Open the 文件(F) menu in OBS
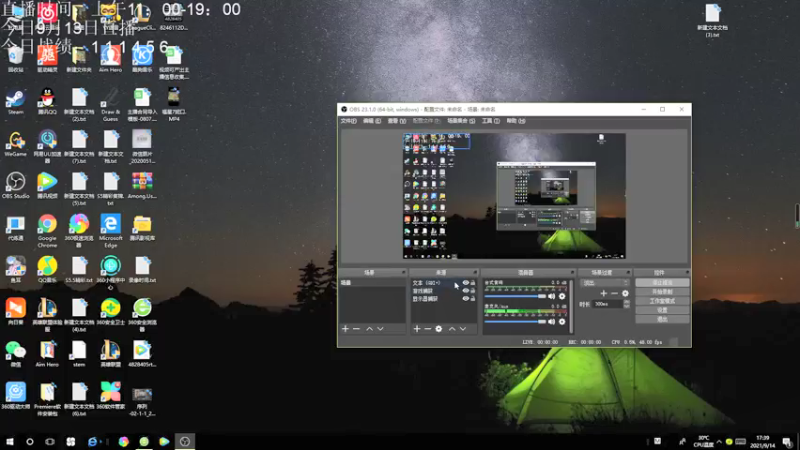Viewport: 800px width, 450px height. pyautogui.click(x=348, y=121)
